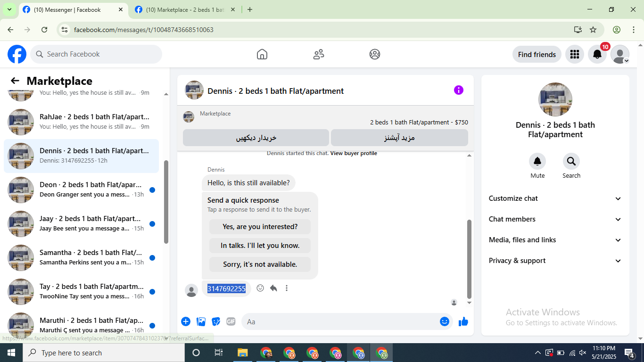Open File Explorer from the taskbar
This screenshot has height=362, width=644.
pyautogui.click(x=242, y=353)
